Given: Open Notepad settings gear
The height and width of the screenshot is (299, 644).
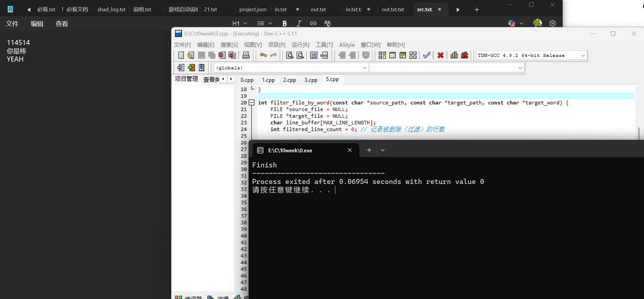Looking at the screenshot, I should click(x=552, y=23).
